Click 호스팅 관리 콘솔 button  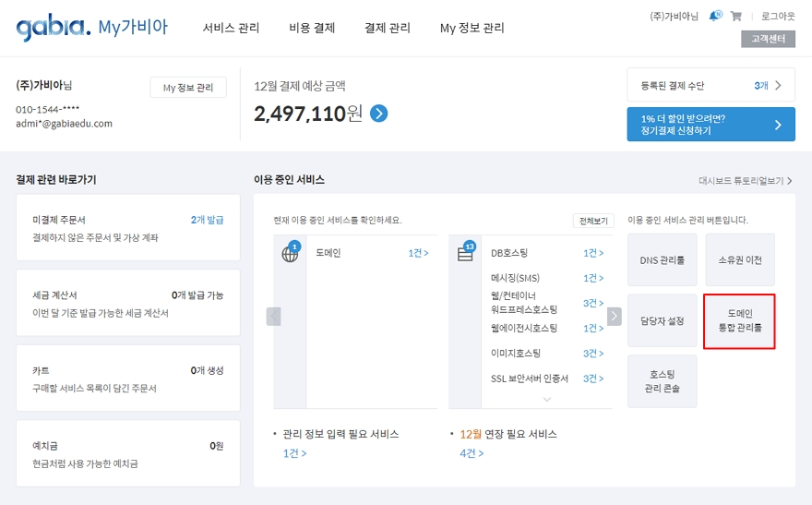click(662, 381)
